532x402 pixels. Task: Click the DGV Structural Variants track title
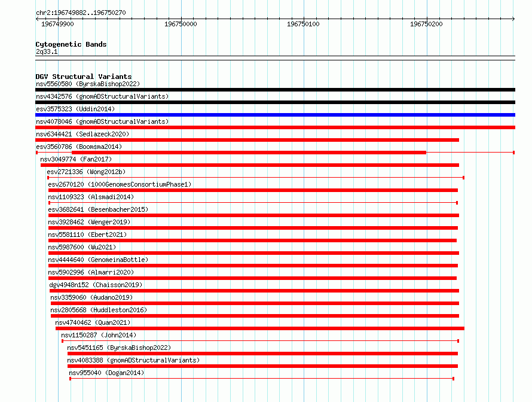84,77
